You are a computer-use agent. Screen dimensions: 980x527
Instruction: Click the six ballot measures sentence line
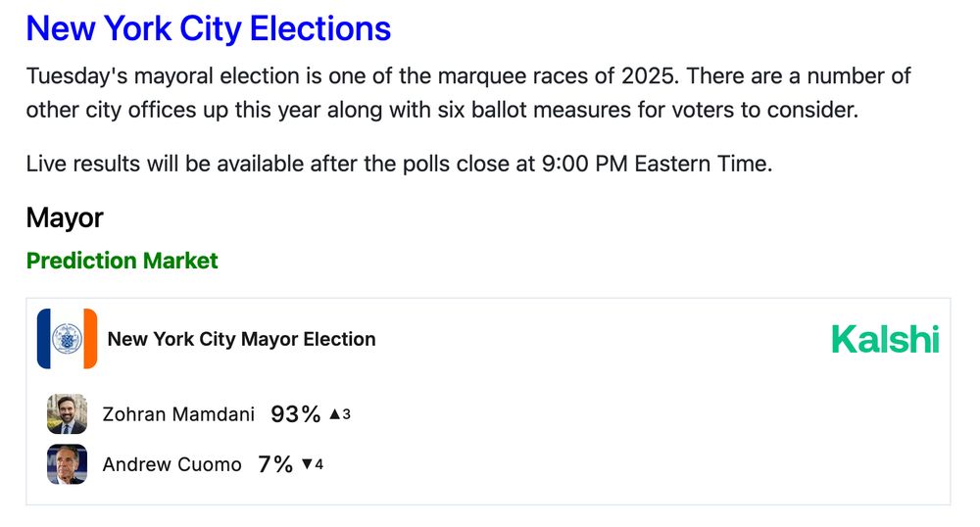441,109
